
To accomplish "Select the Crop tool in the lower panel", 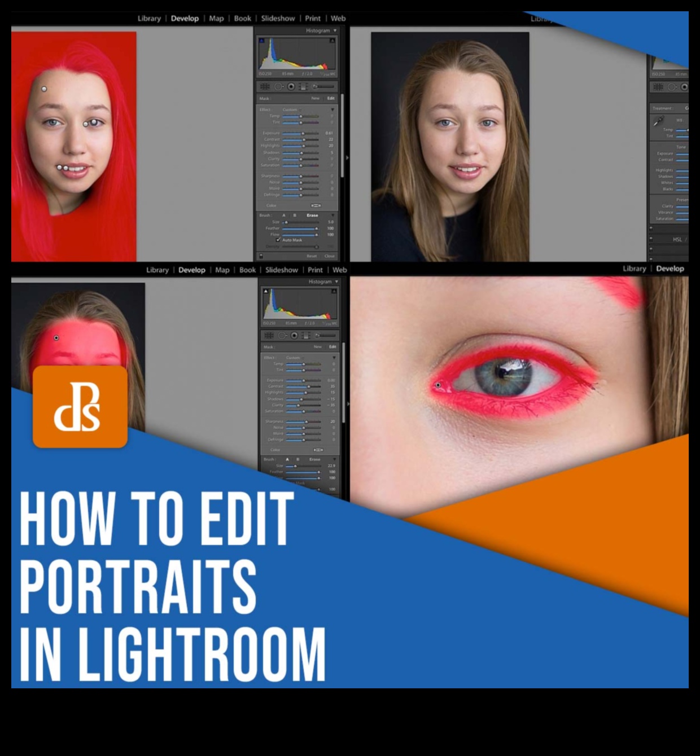I will (270, 336).
